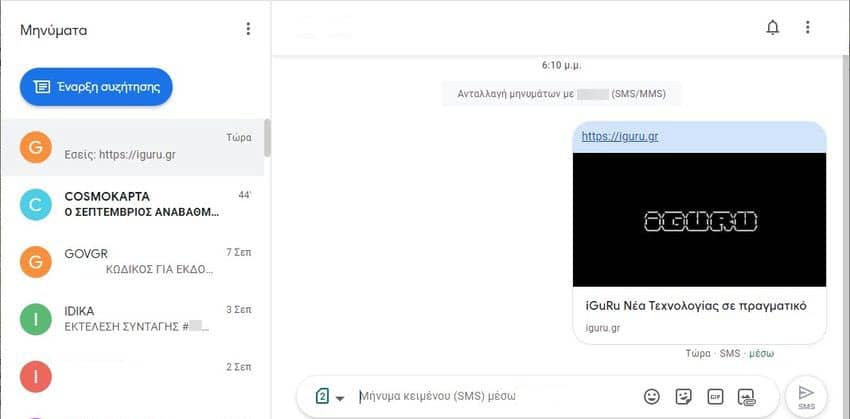Open the conversation three-dot options menu
This screenshot has width=850, height=419.
[808, 28]
